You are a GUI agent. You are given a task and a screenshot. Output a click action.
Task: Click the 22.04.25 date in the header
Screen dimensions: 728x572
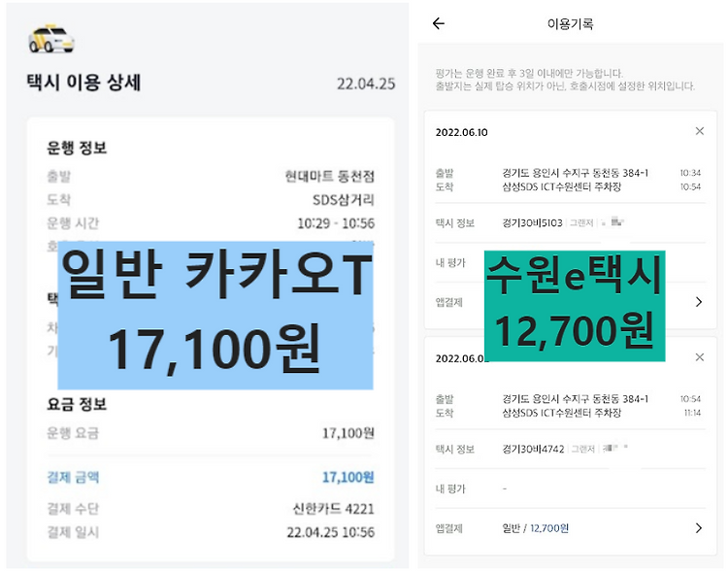click(366, 84)
